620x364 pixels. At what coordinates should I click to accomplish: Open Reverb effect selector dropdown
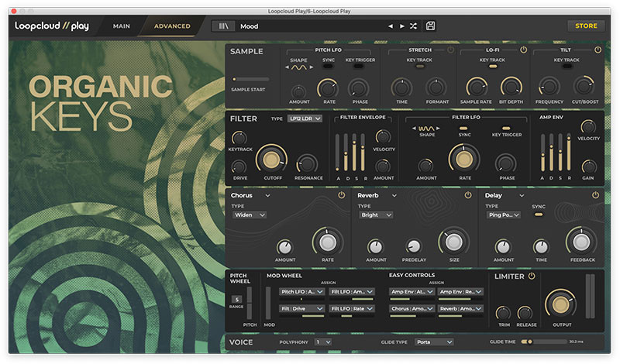tap(394, 196)
